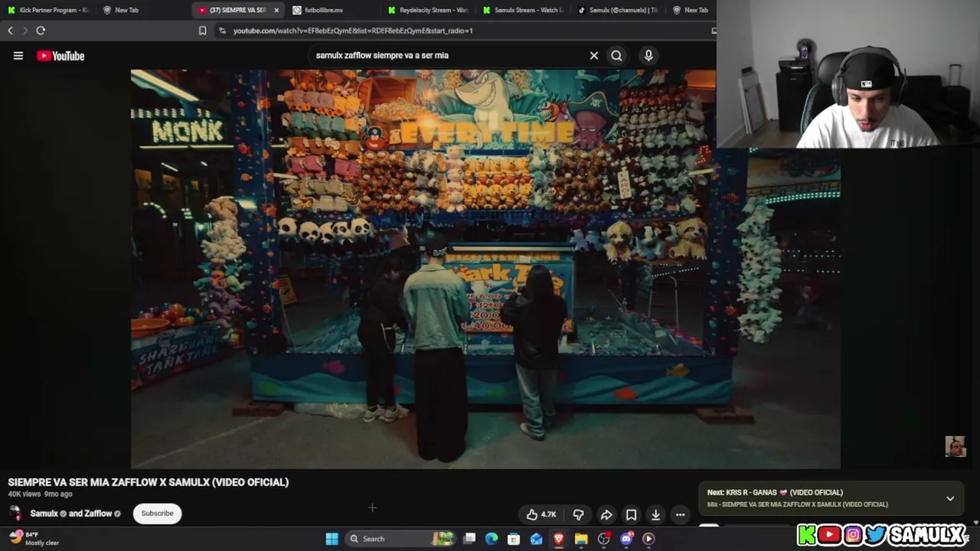980x551 pixels.
Task: Open Discord from the taskbar
Action: tap(626, 539)
